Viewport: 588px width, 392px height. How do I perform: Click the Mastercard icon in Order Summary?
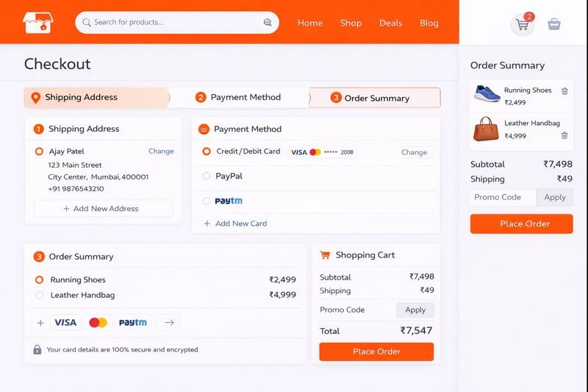coord(98,322)
